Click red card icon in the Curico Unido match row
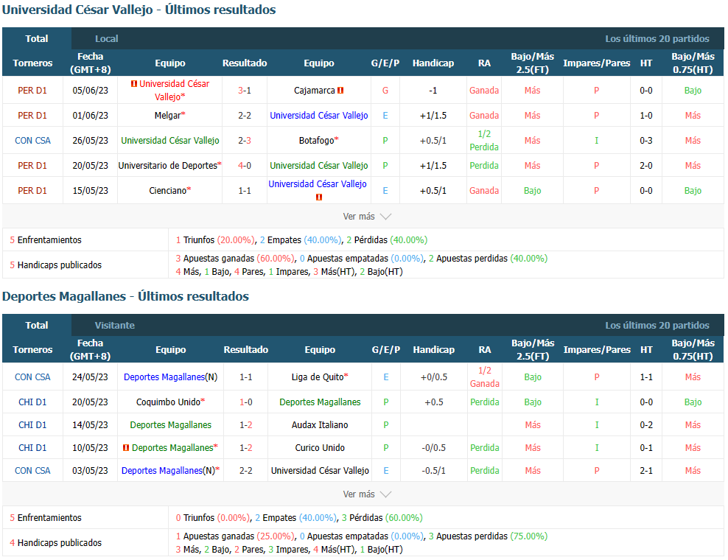Screen dimensions: 728x560 tap(126, 448)
